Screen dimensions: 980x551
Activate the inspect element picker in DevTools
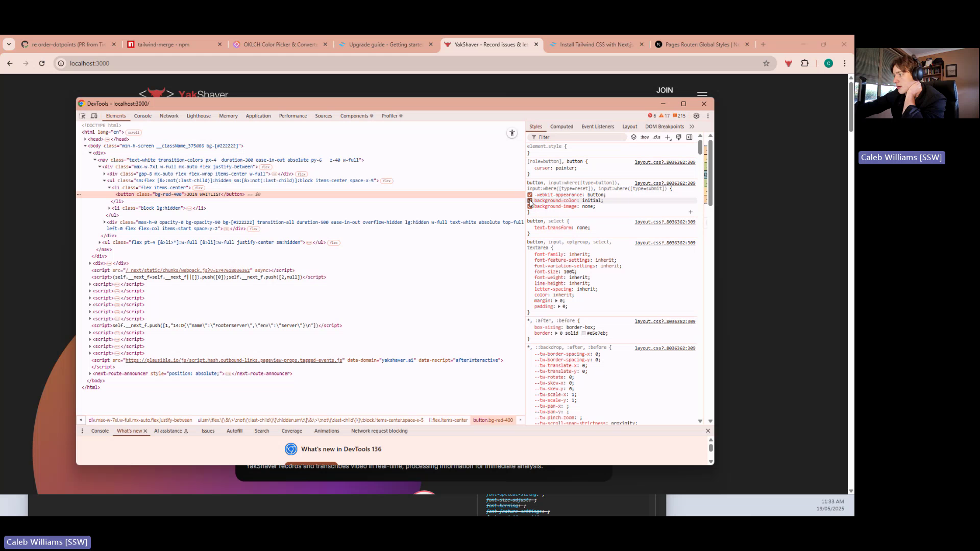82,116
